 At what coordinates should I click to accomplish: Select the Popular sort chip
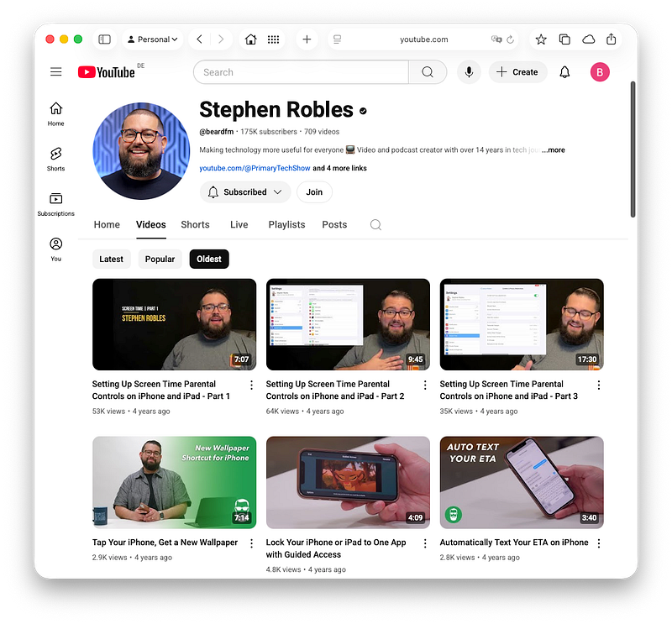pyautogui.click(x=160, y=259)
